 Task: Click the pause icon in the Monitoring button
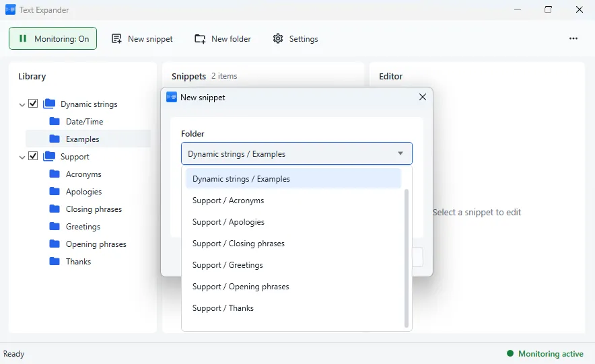[23, 38]
